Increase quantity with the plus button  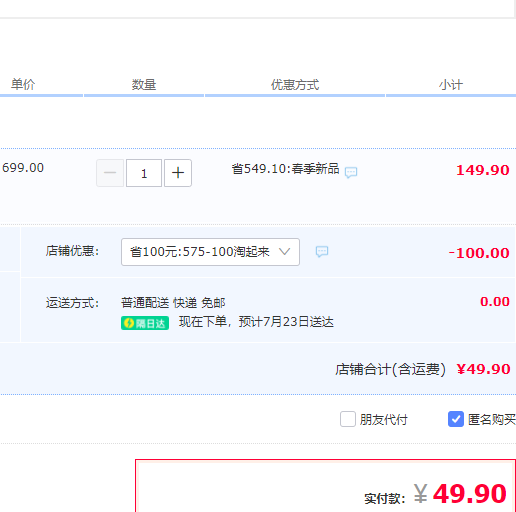tap(178, 173)
